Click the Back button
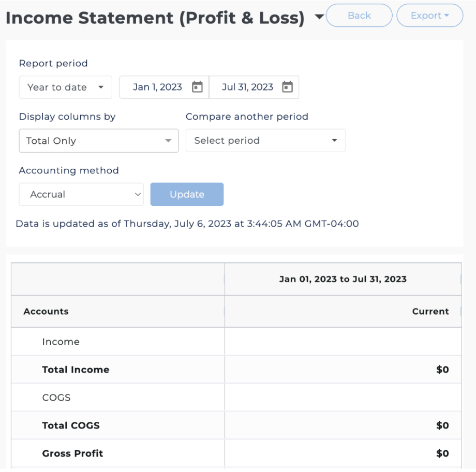The height and width of the screenshot is (472, 476). point(359,16)
